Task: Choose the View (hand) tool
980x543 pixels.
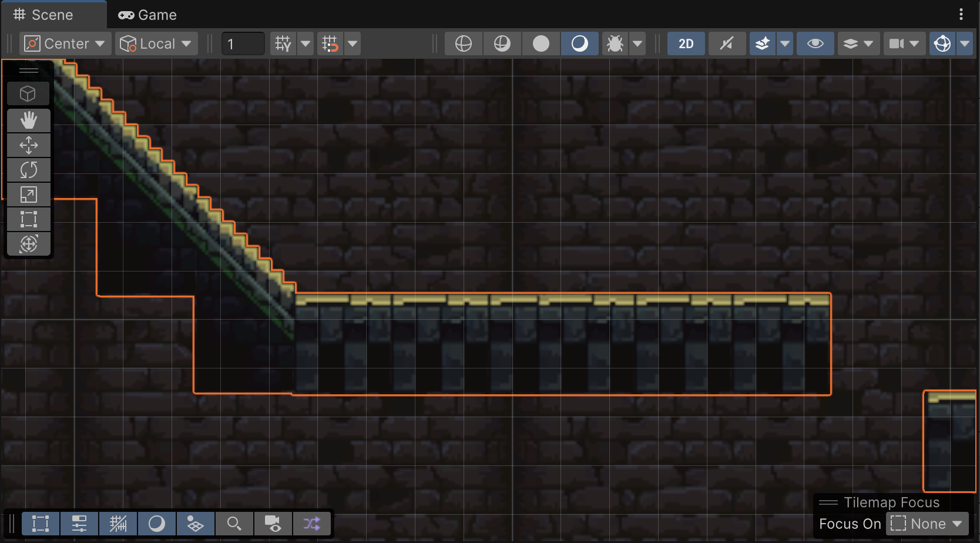Action: [29, 120]
